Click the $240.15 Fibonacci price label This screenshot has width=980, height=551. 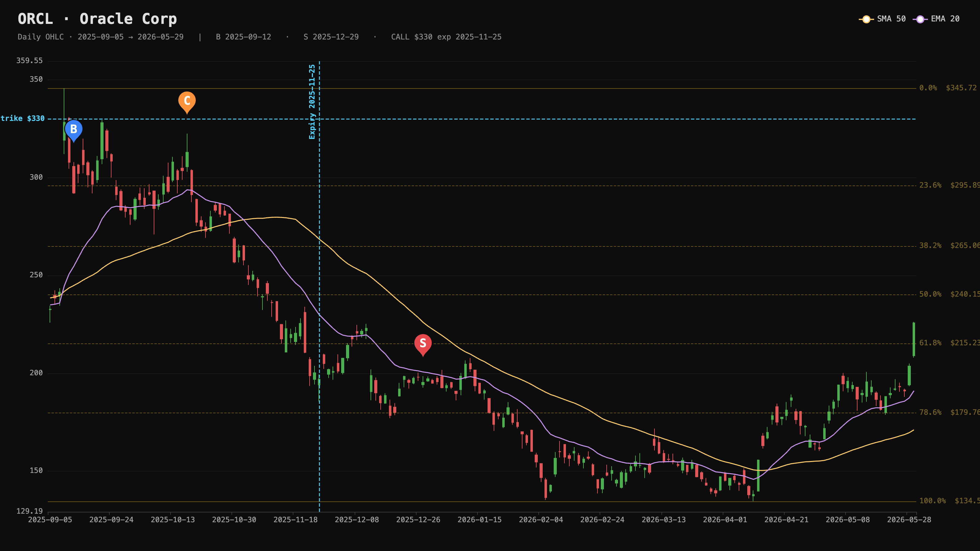pyautogui.click(x=965, y=294)
